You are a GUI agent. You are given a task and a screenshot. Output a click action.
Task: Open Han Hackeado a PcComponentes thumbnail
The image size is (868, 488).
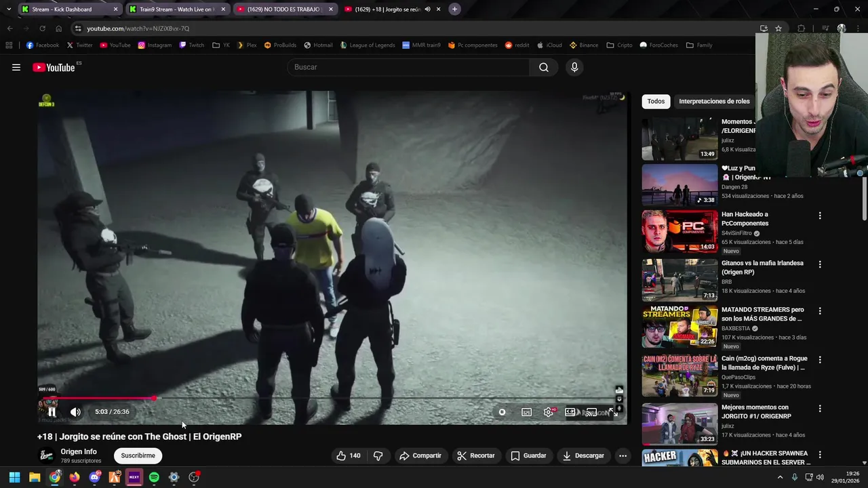click(x=679, y=231)
